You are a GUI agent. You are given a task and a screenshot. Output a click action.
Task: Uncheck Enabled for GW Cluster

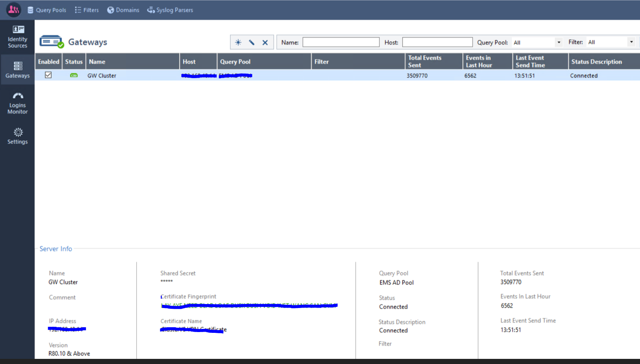point(48,75)
